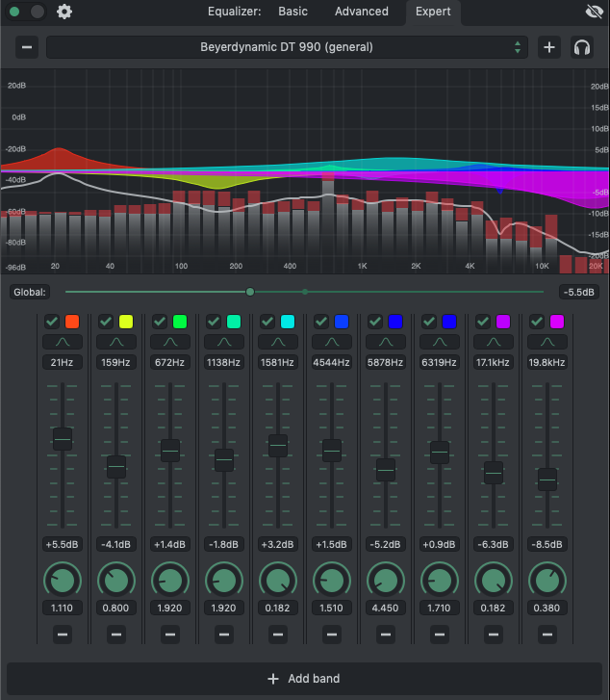Image resolution: width=610 pixels, height=700 pixels.
Task: Click the -5.5dB global gain value
Action: point(579,292)
